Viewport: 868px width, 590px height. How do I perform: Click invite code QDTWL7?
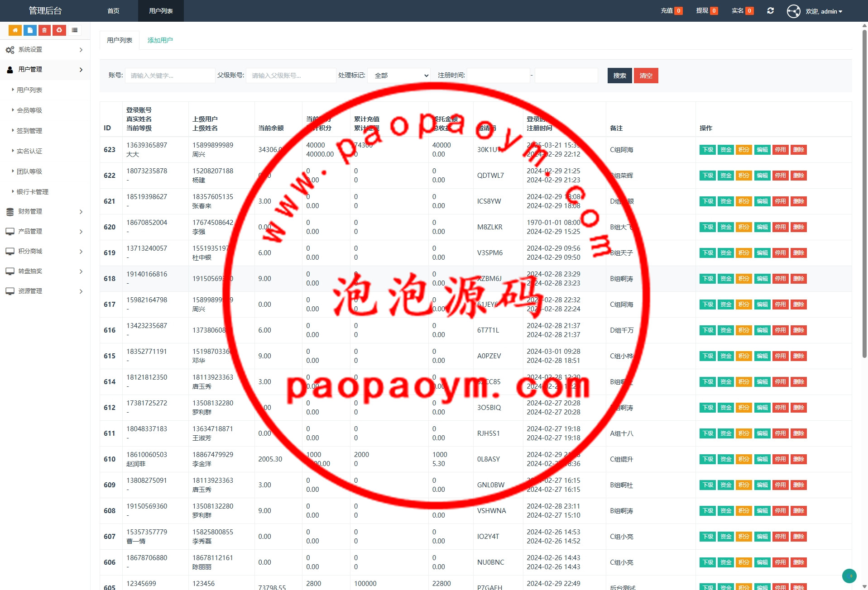tap(490, 176)
